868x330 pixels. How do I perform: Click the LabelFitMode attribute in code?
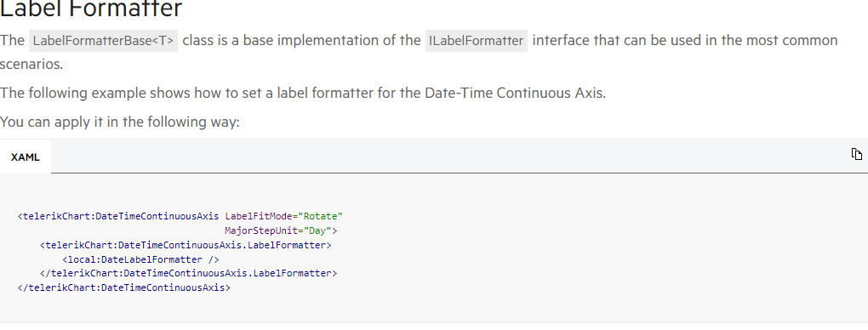pyautogui.click(x=259, y=216)
